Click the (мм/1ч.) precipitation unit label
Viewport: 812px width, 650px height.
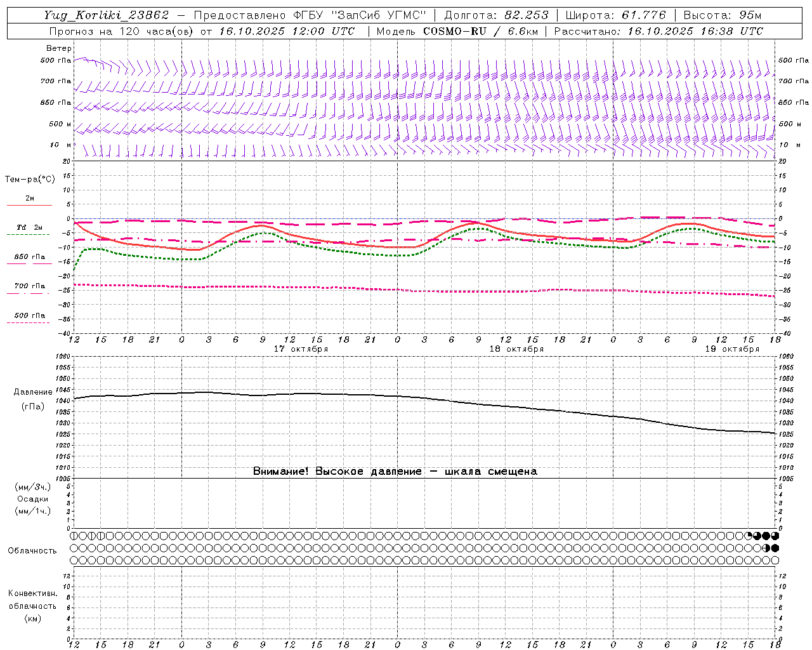(33, 511)
